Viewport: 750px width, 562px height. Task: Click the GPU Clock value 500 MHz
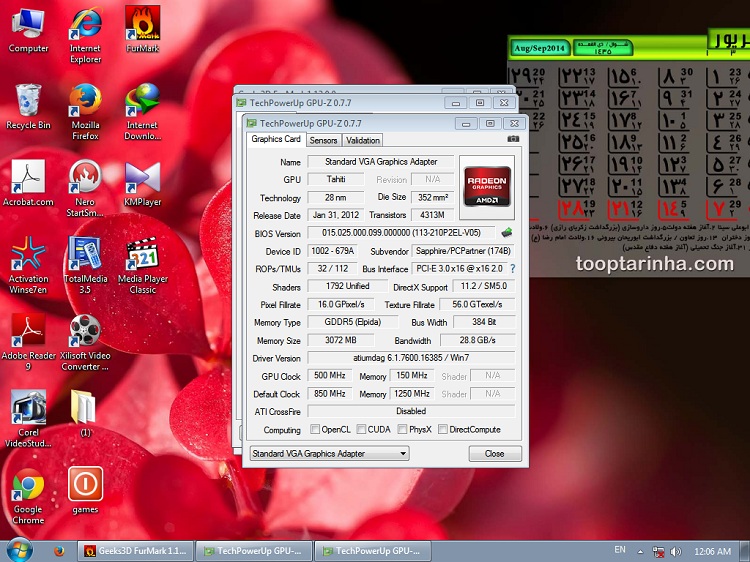(330, 375)
